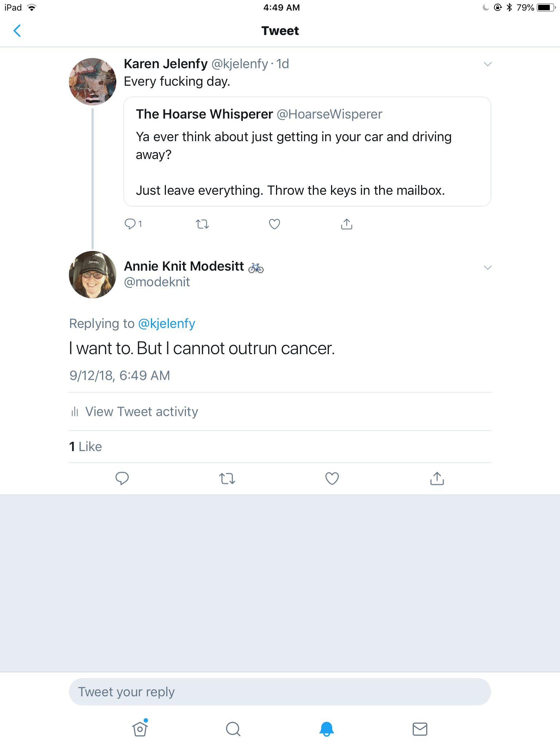This screenshot has height=747, width=560.
Task: Open options chevron on Annie's tweet
Action: click(x=487, y=267)
